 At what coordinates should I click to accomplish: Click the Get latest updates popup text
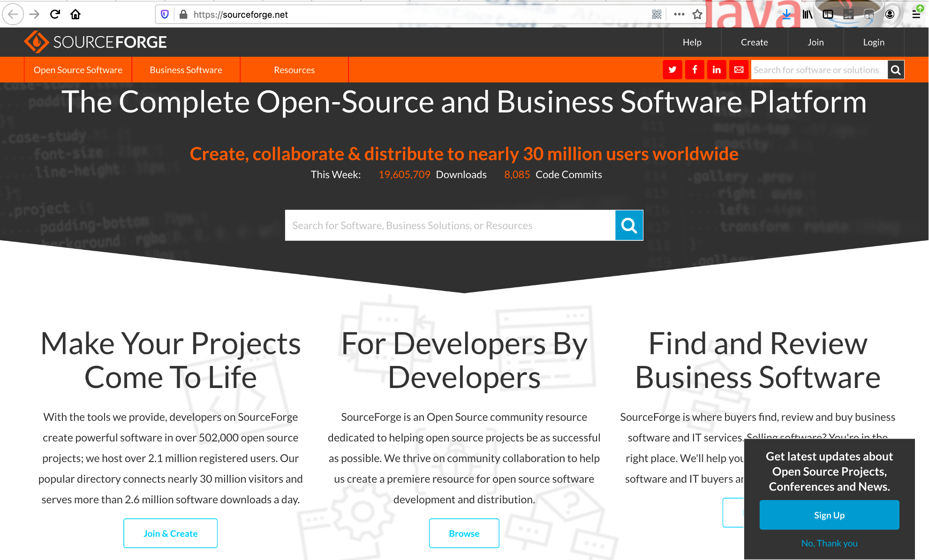click(x=829, y=471)
